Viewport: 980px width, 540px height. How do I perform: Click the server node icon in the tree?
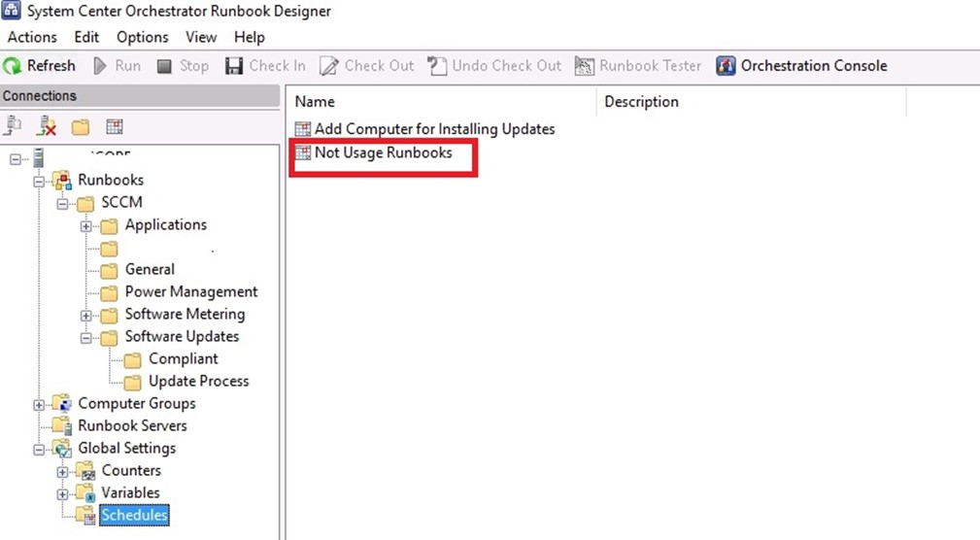39,158
